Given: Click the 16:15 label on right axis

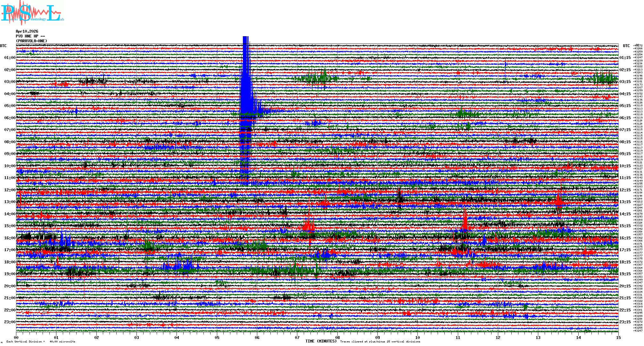Looking at the screenshot, I should pyautogui.click(x=625, y=238).
